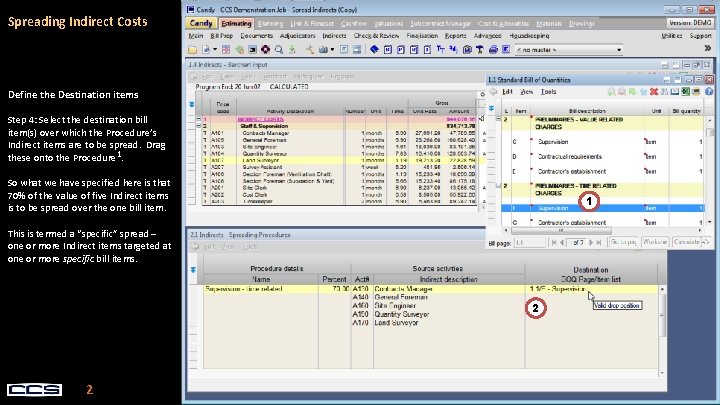Select the highlighted Supervision bill item row
The height and width of the screenshot is (405, 720).
(602, 208)
